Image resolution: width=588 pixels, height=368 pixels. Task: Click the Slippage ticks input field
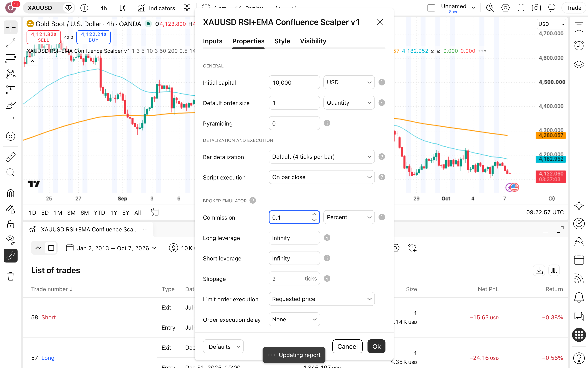coord(294,278)
